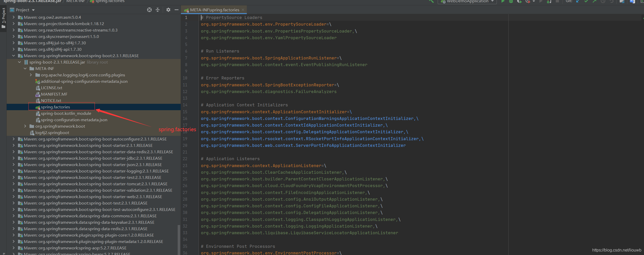Collapse the META-INF folder

click(x=25, y=68)
